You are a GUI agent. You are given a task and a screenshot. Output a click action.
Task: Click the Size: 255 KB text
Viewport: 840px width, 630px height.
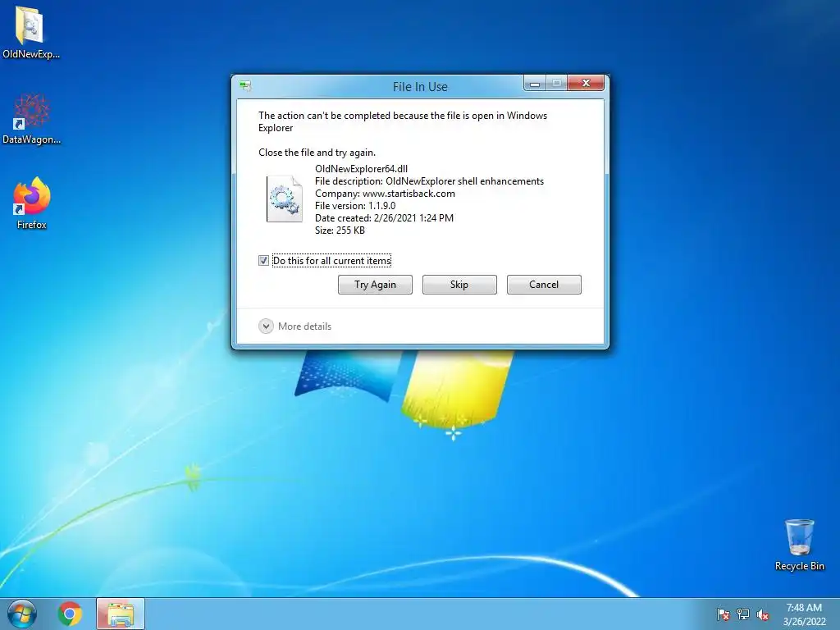point(340,231)
